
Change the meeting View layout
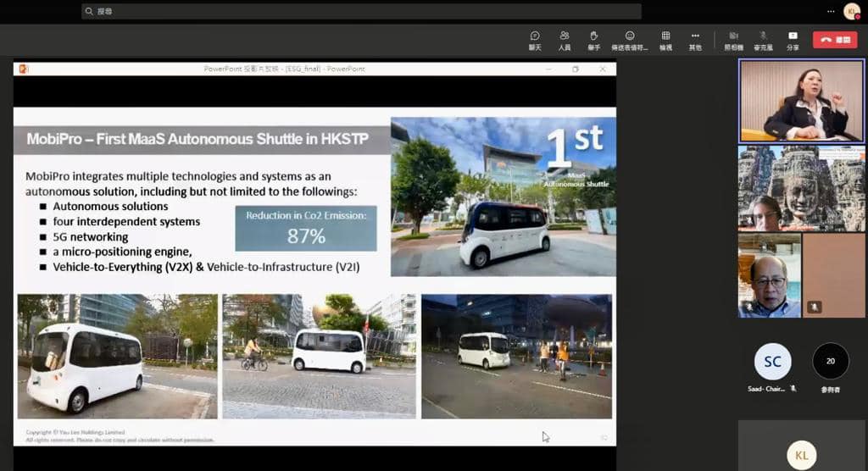point(665,41)
